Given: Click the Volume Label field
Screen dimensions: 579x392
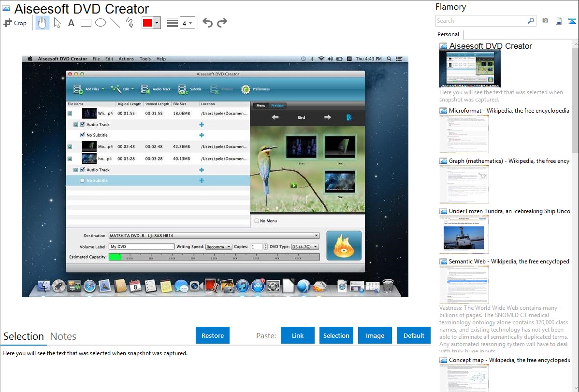Looking at the screenshot, I should tap(142, 247).
